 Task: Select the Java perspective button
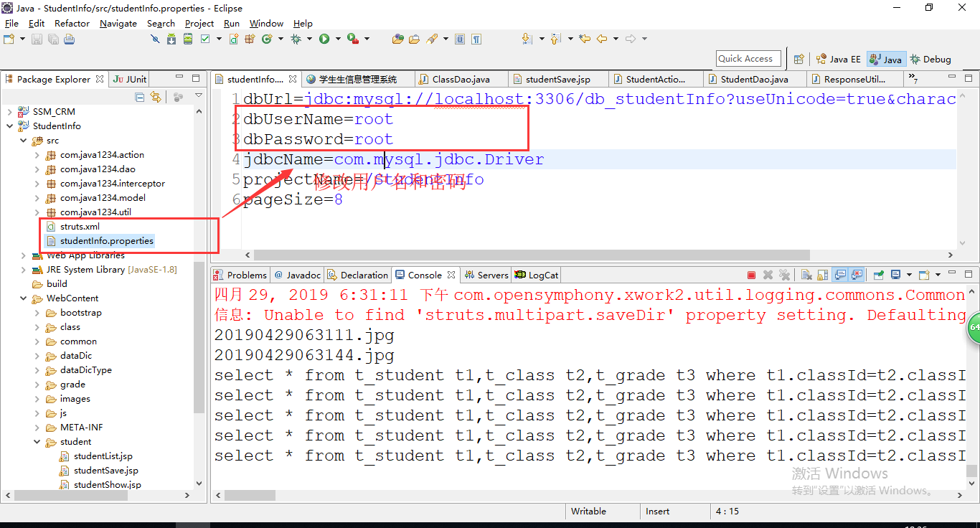(x=885, y=60)
